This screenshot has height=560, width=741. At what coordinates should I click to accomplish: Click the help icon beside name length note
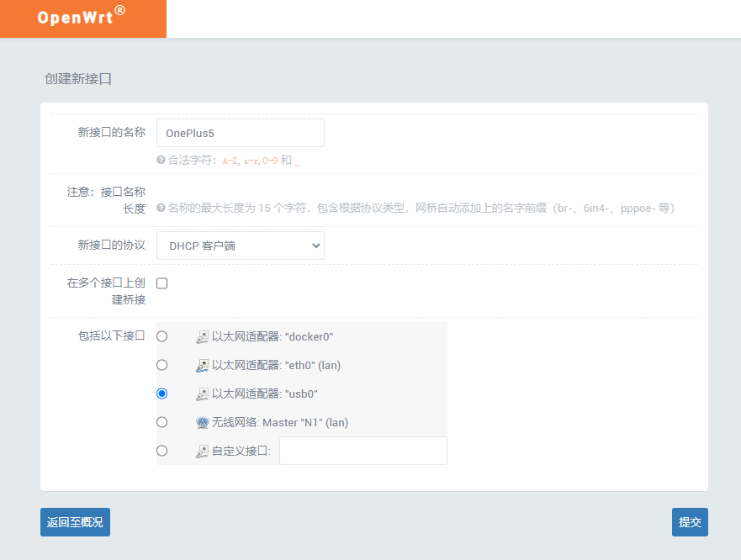tap(161, 208)
